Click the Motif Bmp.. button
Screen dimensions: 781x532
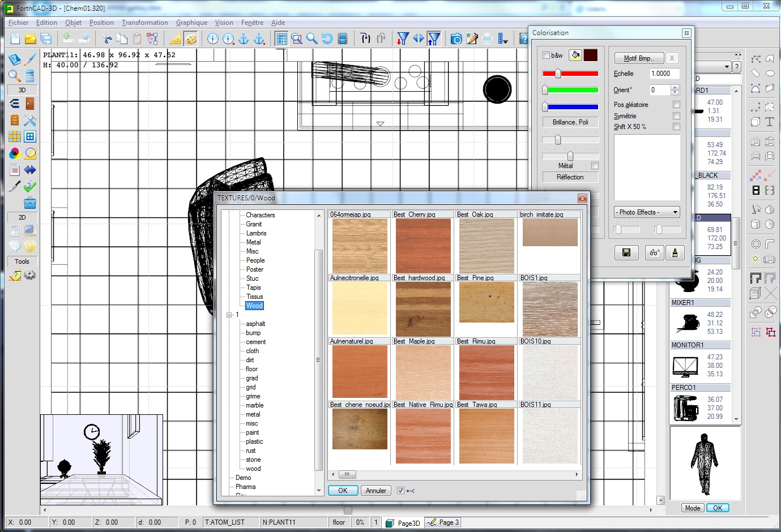(638, 58)
